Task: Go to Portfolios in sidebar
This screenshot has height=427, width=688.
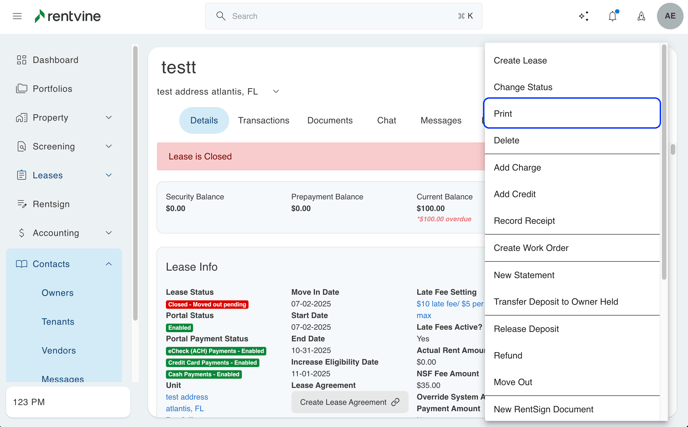Action: pyautogui.click(x=52, y=89)
